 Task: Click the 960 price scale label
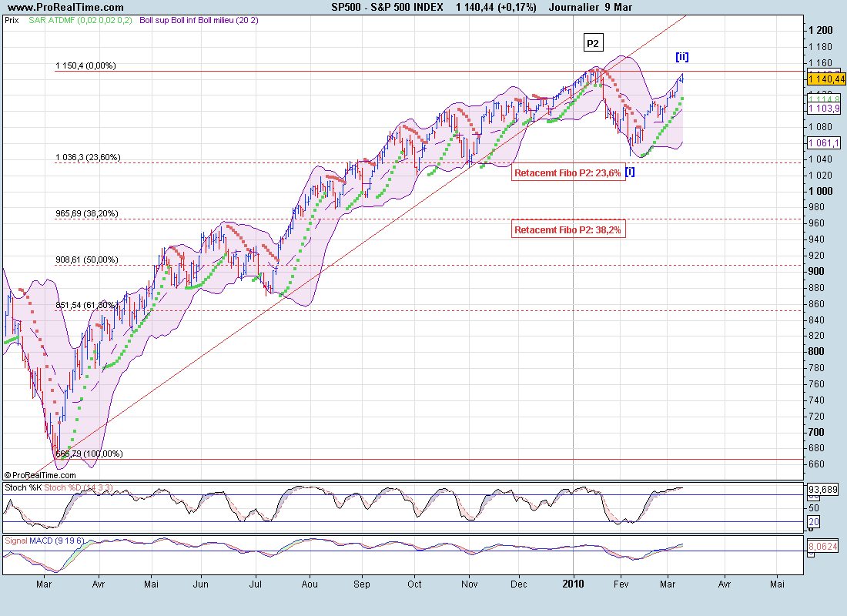coord(816,223)
